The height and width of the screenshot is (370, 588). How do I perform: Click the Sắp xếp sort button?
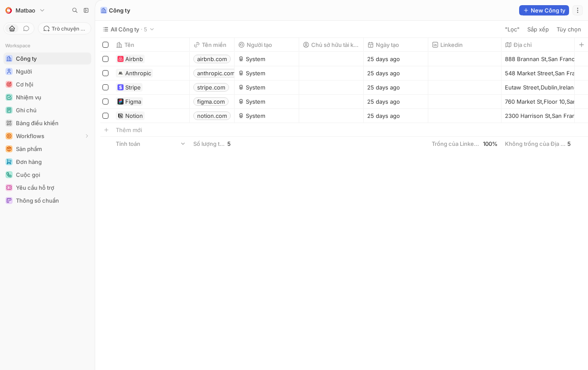click(538, 29)
